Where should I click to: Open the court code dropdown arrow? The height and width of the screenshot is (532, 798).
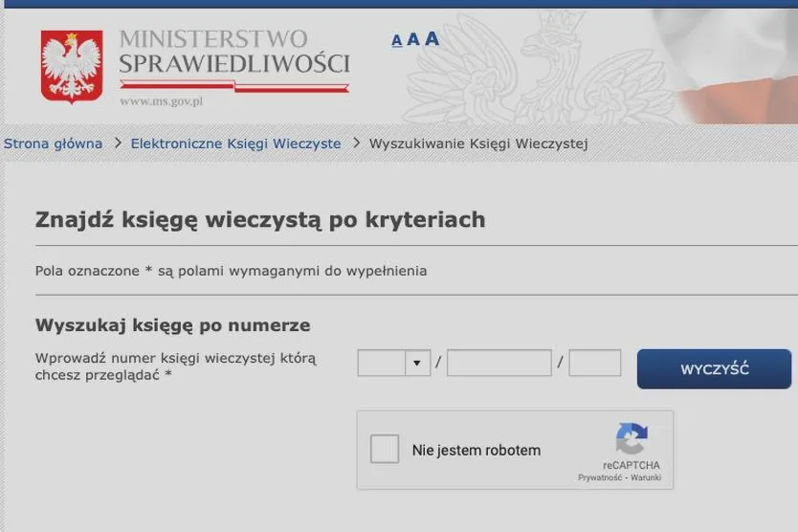[x=417, y=363]
